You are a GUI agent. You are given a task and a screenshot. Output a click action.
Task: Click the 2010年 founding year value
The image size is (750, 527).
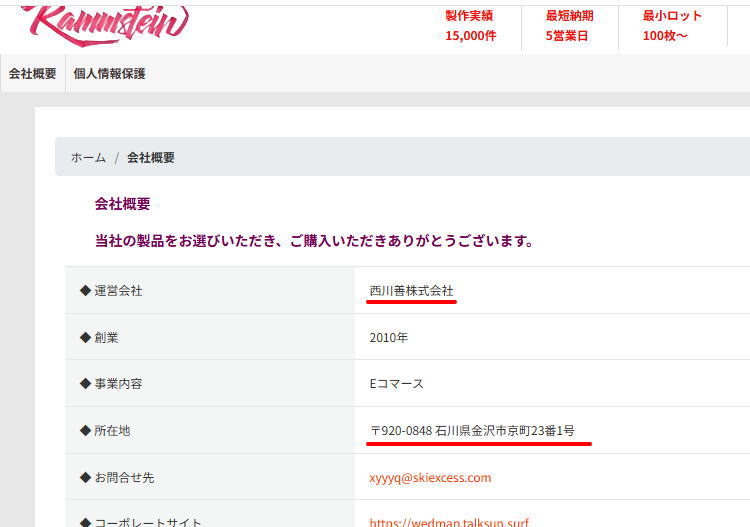tap(388, 338)
